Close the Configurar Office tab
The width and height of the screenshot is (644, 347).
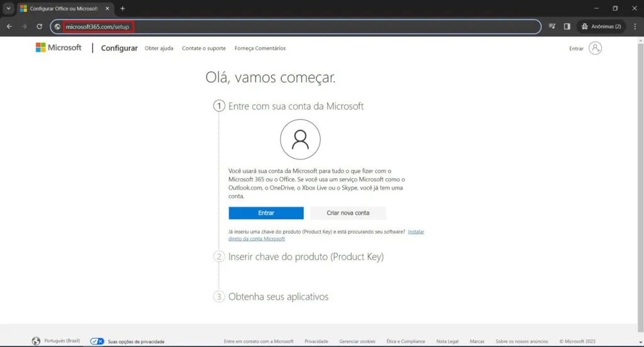click(x=107, y=8)
